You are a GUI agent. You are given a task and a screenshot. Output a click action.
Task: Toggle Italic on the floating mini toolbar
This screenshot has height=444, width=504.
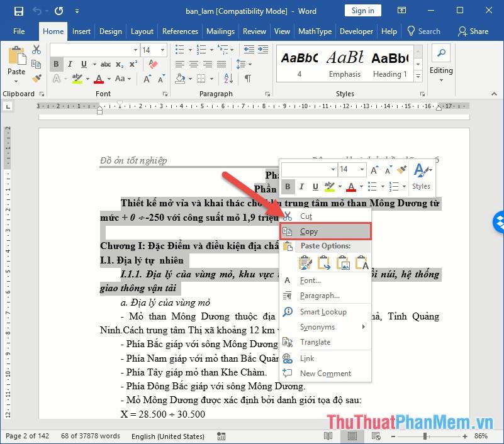pos(301,186)
